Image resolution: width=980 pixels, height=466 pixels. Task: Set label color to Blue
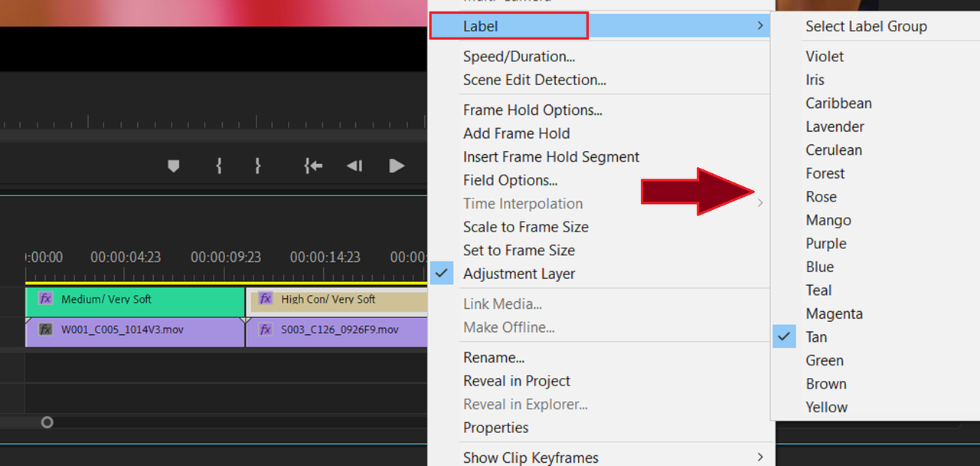[820, 267]
